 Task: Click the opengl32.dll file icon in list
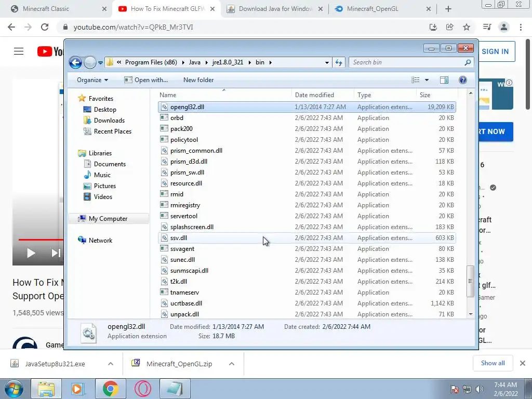tap(164, 107)
